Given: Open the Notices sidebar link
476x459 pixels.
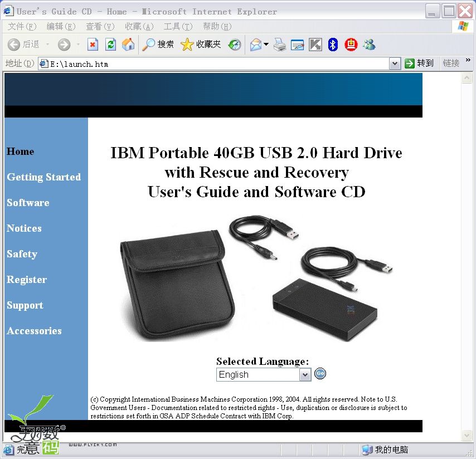Looking at the screenshot, I should click(x=24, y=228).
